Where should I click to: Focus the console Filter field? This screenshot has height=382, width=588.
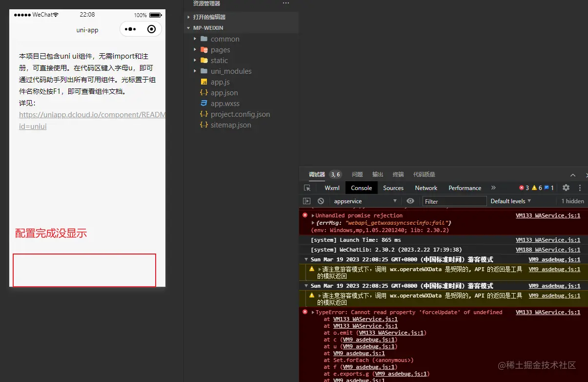coord(454,201)
